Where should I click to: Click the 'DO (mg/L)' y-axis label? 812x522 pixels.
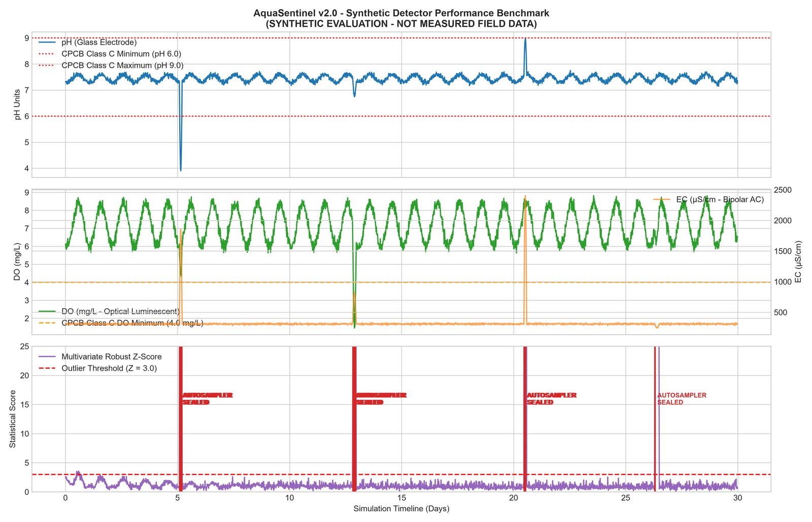coord(17,262)
